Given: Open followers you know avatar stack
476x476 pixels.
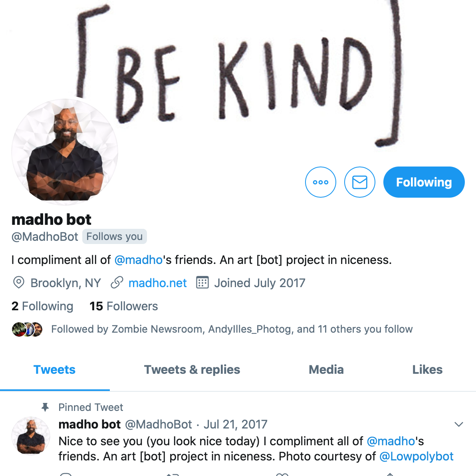Looking at the screenshot, I should (x=27, y=329).
